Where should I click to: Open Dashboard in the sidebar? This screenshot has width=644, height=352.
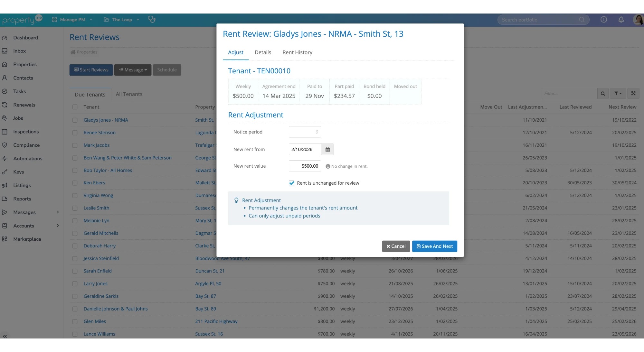25,38
